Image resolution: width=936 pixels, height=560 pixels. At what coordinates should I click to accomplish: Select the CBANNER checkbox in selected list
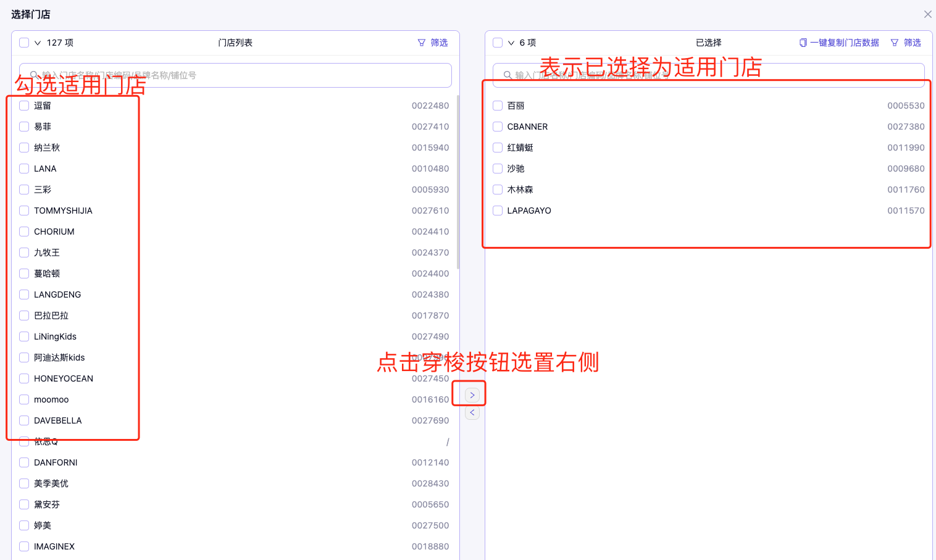click(x=498, y=127)
